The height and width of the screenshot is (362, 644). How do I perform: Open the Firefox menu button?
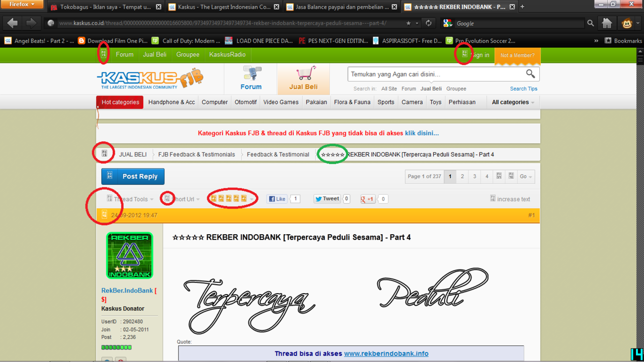pos(22,5)
